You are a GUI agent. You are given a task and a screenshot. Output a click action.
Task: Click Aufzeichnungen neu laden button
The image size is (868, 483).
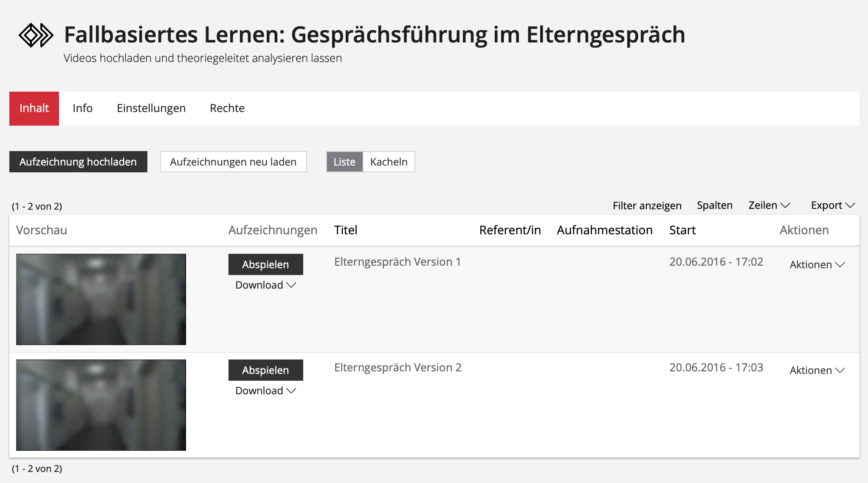click(233, 162)
